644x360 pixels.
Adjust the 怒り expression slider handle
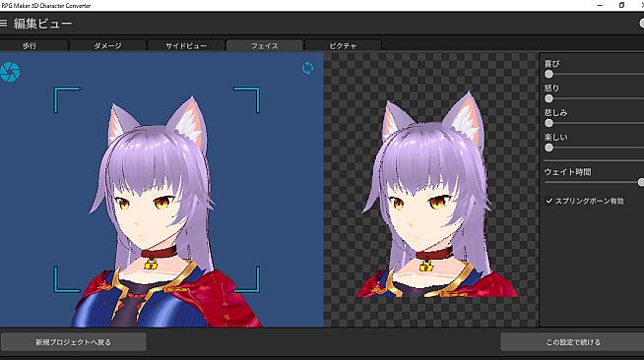(548, 98)
